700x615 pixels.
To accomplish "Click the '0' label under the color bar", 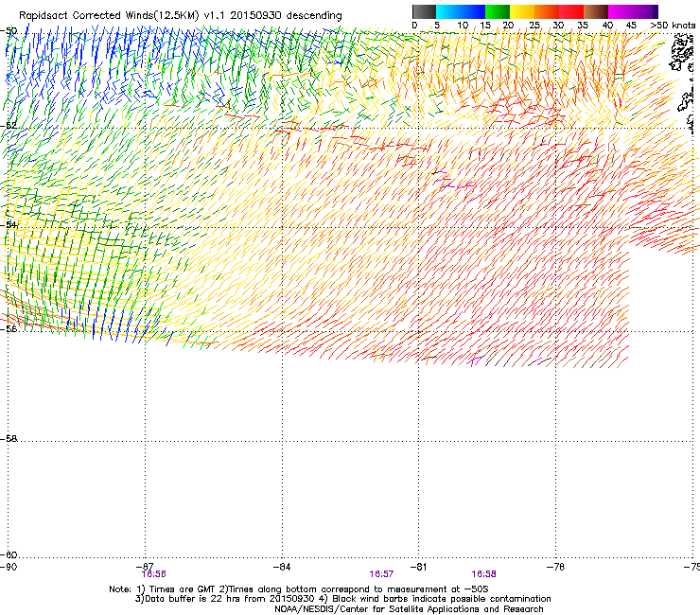I will (414, 25).
